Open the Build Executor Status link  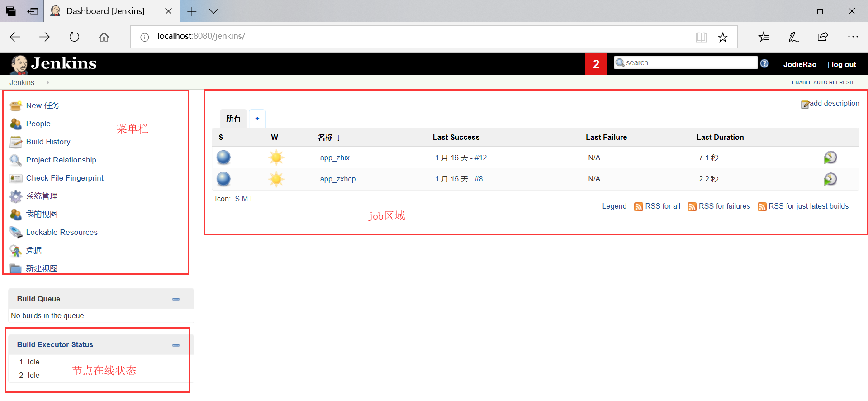(55, 344)
